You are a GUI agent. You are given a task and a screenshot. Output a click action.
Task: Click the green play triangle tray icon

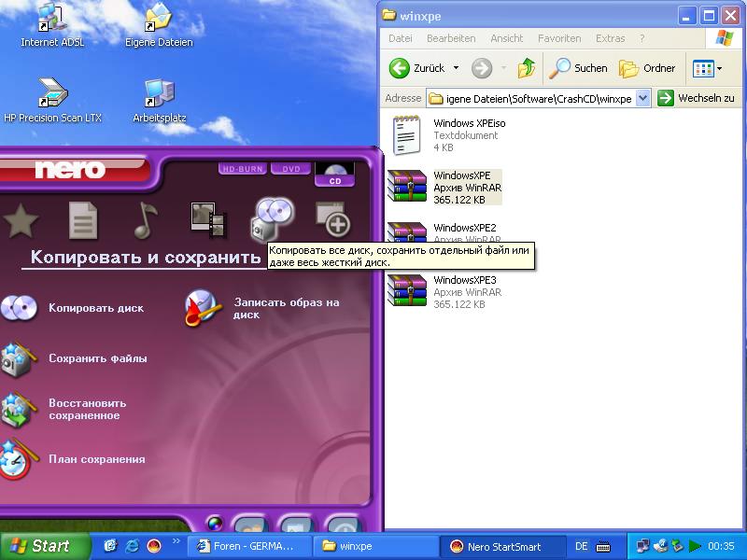[695, 546]
